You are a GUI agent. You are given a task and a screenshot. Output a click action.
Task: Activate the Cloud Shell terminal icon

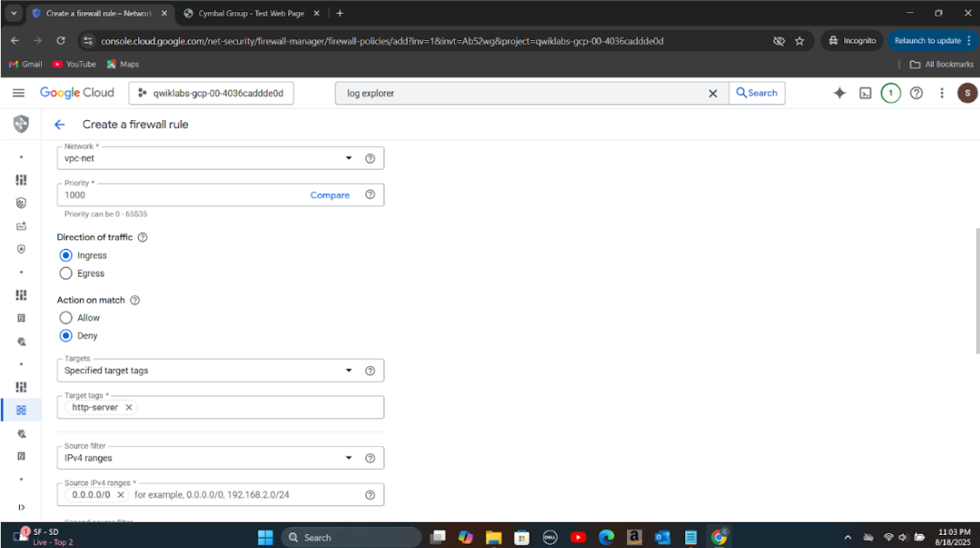(865, 93)
